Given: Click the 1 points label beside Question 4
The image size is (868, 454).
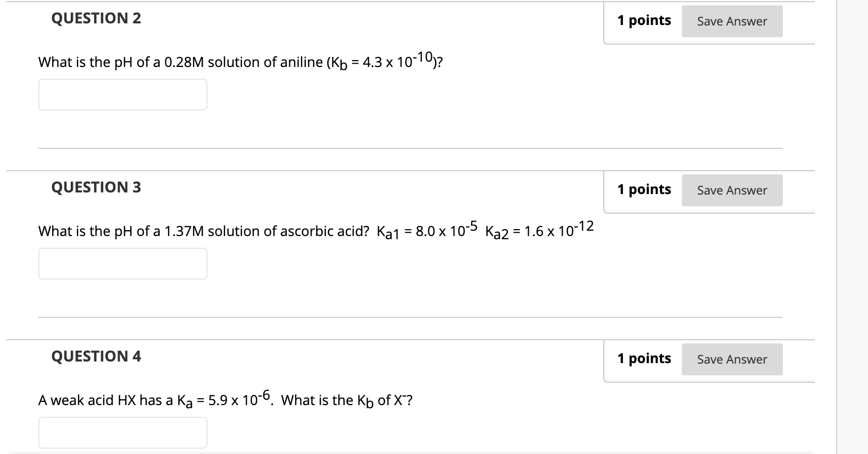Looking at the screenshot, I should click(x=644, y=359).
